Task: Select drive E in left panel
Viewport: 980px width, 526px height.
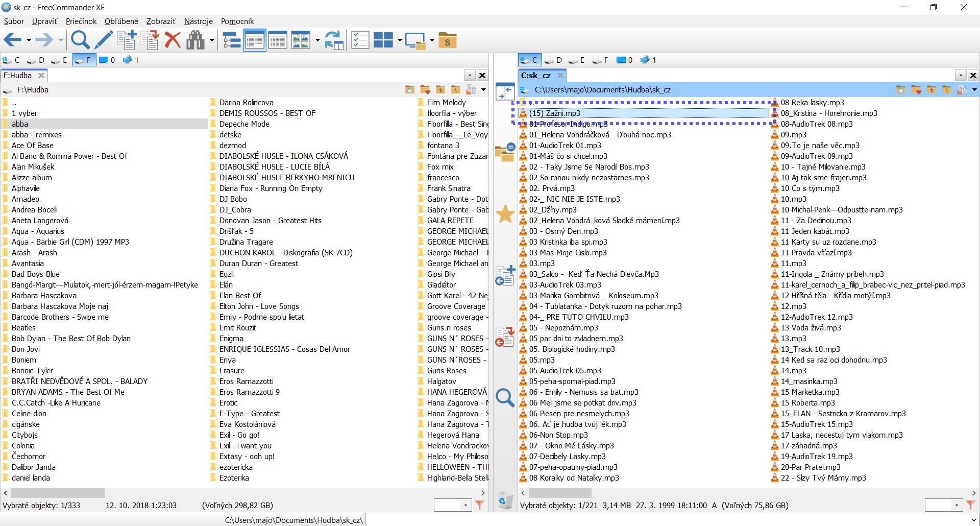Action: [60, 60]
